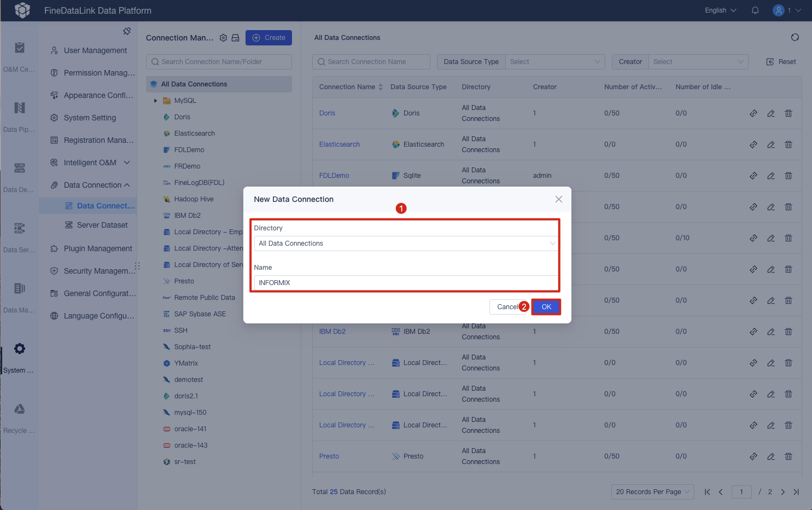Open the notification bell in the top bar
This screenshot has height=510, width=812.
[x=755, y=10]
